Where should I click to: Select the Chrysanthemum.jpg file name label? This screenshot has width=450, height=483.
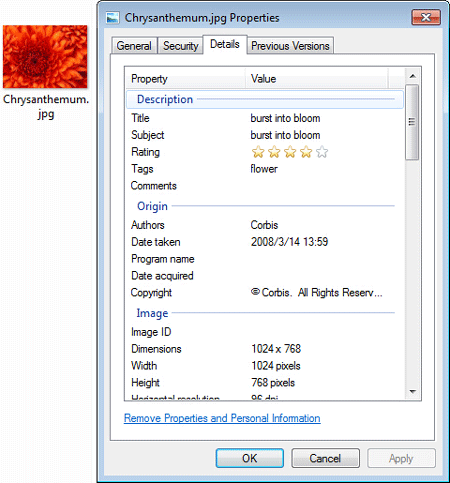[46, 107]
